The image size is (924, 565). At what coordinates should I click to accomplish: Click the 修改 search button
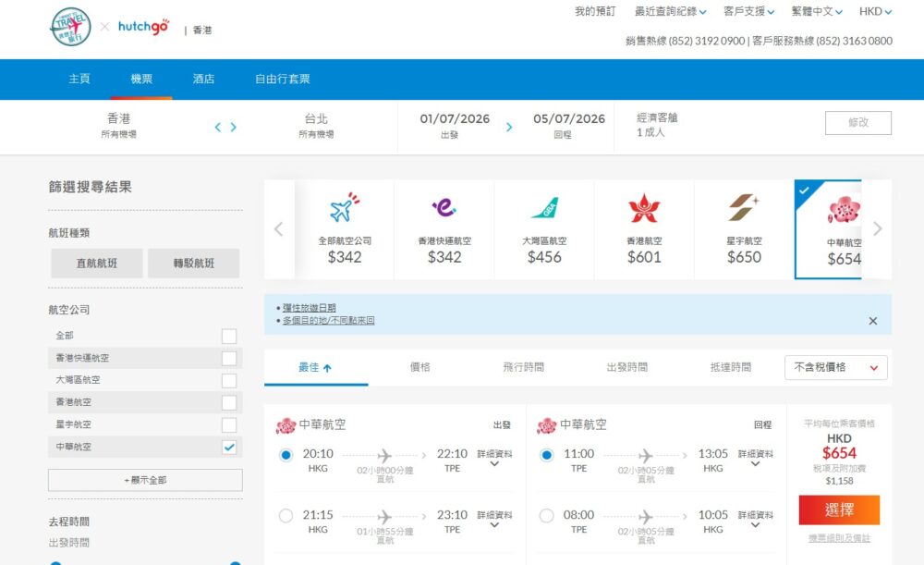[x=858, y=123]
